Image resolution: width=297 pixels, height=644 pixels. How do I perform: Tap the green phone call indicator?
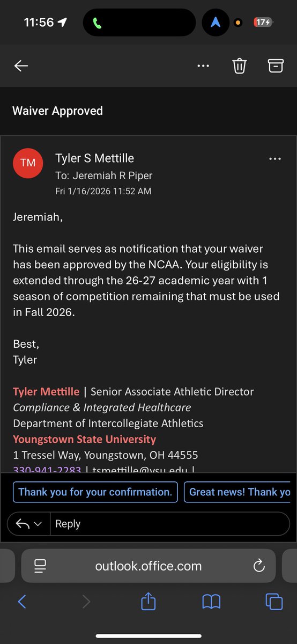click(98, 23)
